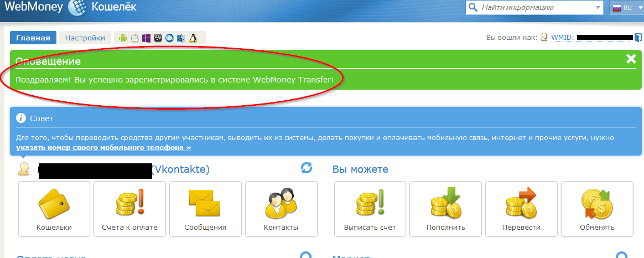Close the green Оповещение notification
Screen dimensions: 644x258
point(631,59)
